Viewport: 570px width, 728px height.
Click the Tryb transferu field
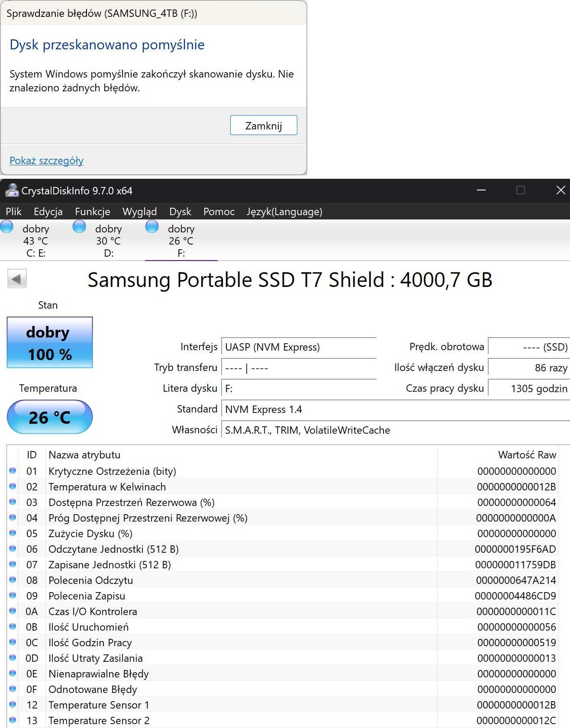click(299, 368)
